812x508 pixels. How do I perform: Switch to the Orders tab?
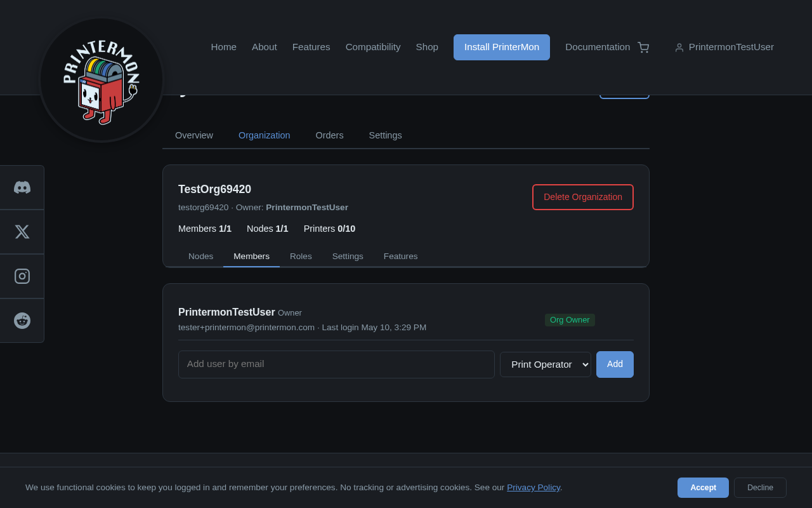coord(330,135)
